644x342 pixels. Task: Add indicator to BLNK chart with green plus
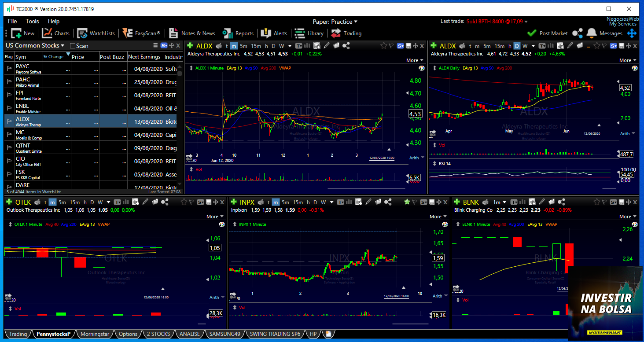tap(456, 202)
